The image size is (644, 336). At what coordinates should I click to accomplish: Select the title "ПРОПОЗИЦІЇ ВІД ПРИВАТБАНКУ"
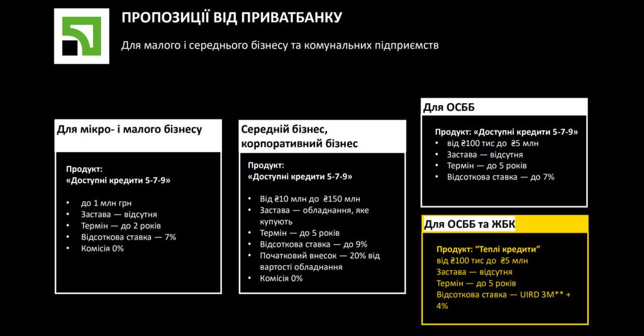click(231, 18)
